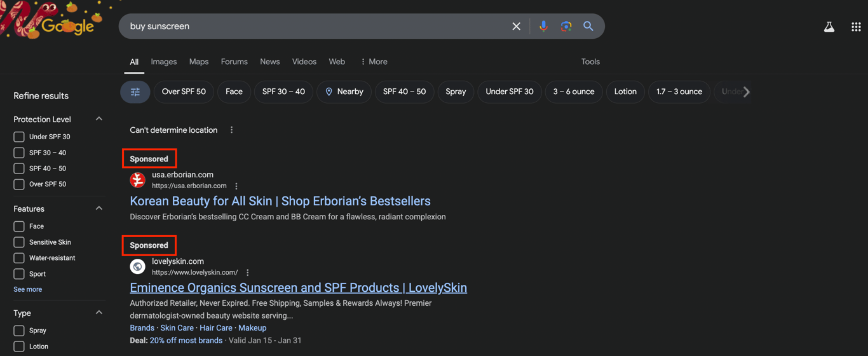Open Eminence Organics Sunscreen LovelySkin link

click(x=298, y=287)
